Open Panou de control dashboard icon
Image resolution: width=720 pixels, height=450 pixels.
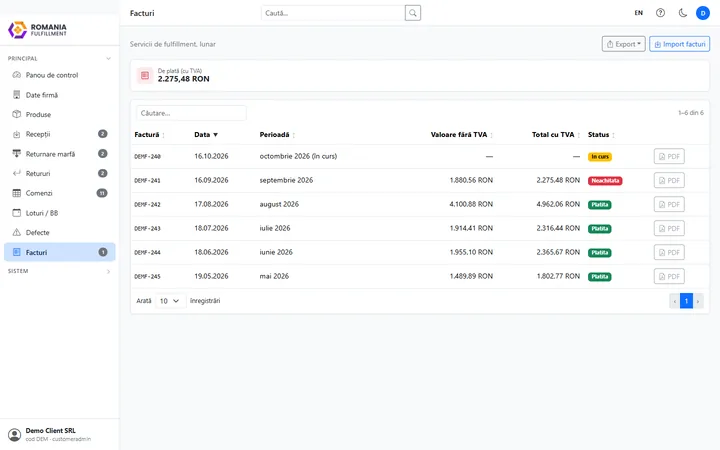pyautogui.click(x=17, y=75)
